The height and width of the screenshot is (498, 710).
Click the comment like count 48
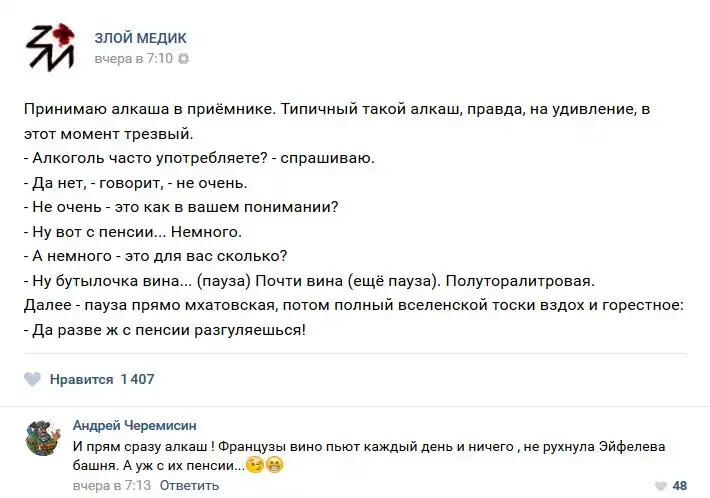tap(679, 486)
